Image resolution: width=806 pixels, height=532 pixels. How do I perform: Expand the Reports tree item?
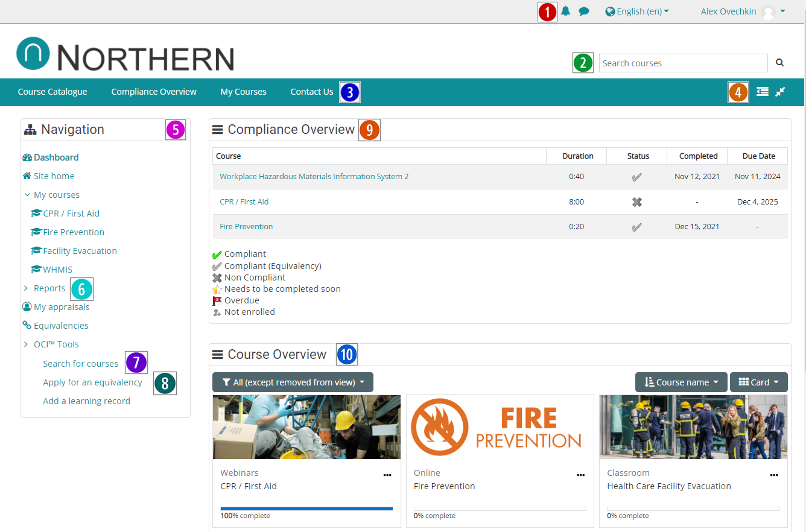[x=26, y=288]
